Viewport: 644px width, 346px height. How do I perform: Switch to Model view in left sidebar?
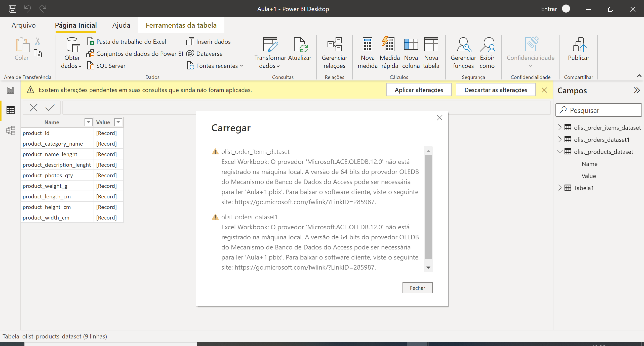(x=11, y=130)
